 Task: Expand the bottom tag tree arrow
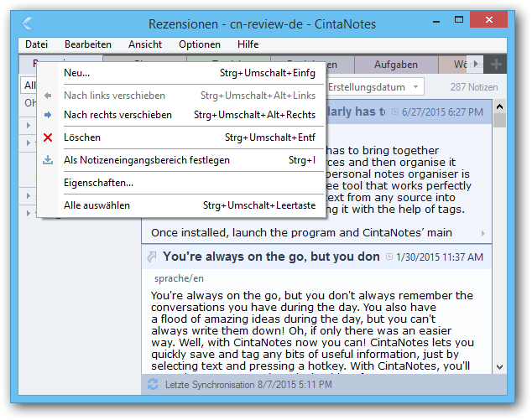tap(29, 213)
